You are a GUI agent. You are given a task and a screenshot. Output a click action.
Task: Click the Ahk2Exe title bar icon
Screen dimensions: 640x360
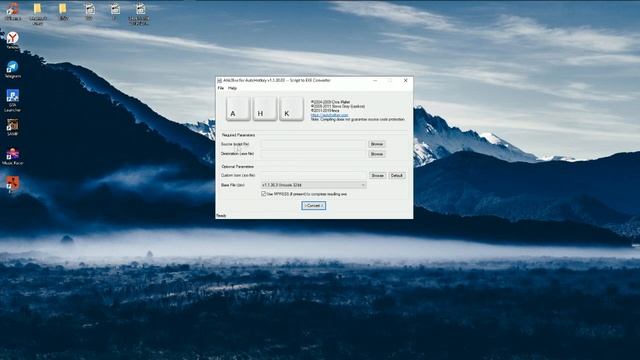coord(220,81)
